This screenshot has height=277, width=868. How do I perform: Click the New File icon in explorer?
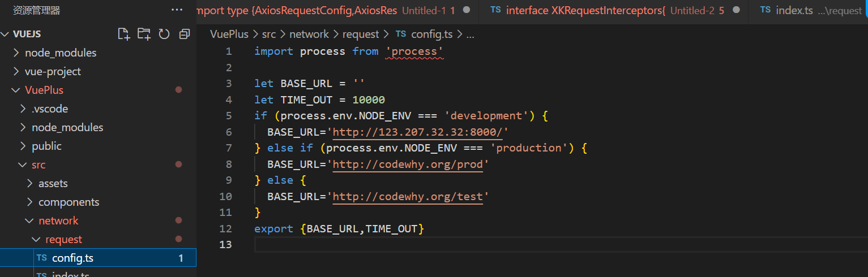point(123,34)
